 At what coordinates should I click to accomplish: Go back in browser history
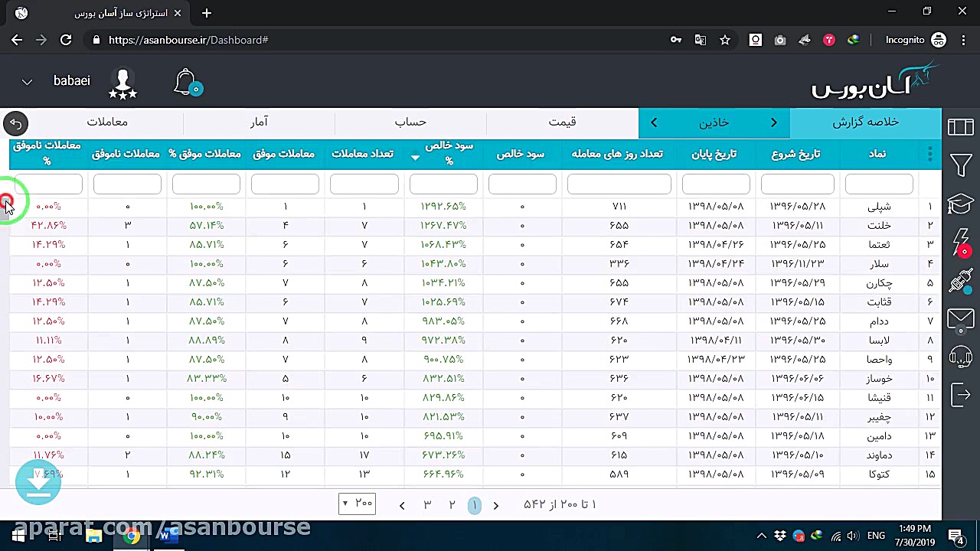click(17, 40)
